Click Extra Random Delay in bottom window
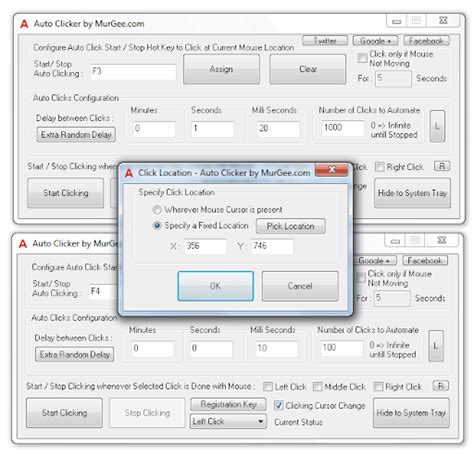This screenshot has height=454, width=474. click(x=75, y=354)
